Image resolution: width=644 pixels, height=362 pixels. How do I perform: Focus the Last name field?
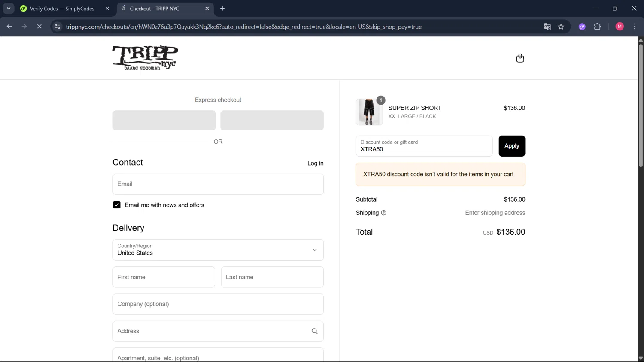tap(272, 277)
